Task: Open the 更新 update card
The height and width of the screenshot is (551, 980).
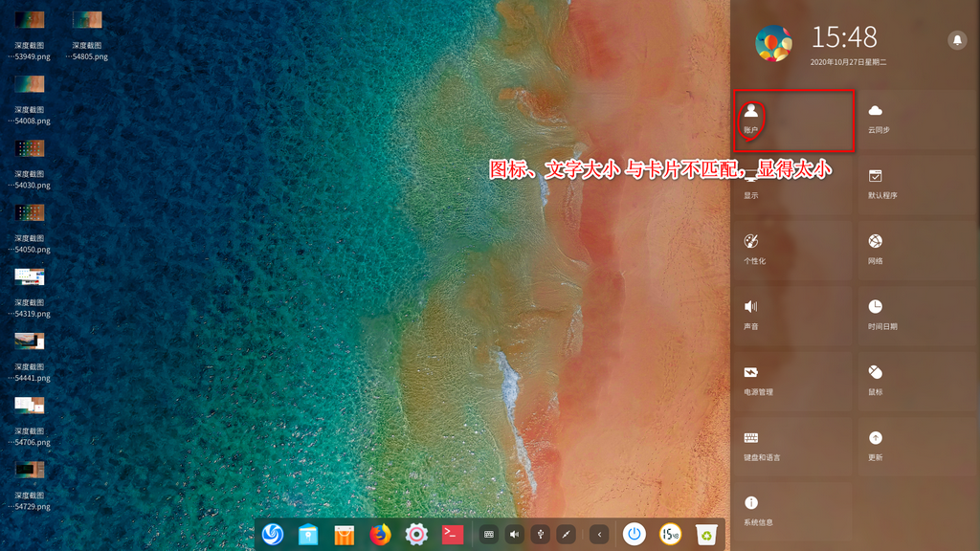Action: point(917,447)
